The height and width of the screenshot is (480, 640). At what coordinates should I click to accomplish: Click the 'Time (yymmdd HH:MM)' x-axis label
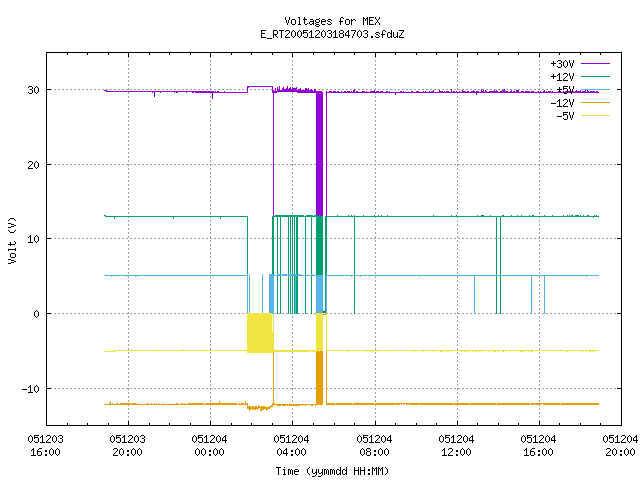click(332, 471)
